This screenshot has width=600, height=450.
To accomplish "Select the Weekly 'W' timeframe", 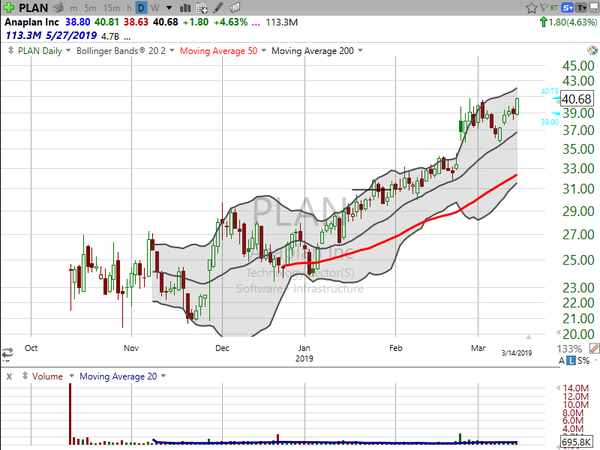I will click(155, 8).
